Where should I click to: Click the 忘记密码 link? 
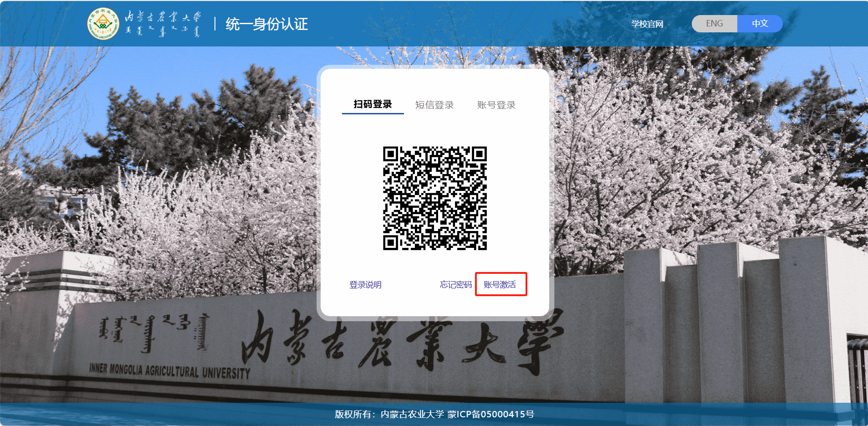point(455,285)
